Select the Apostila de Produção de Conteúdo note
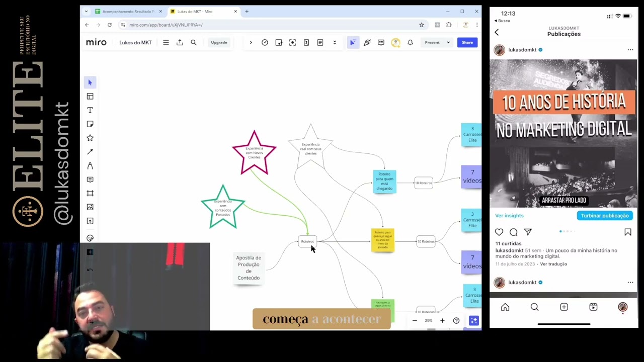 click(249, 267)
